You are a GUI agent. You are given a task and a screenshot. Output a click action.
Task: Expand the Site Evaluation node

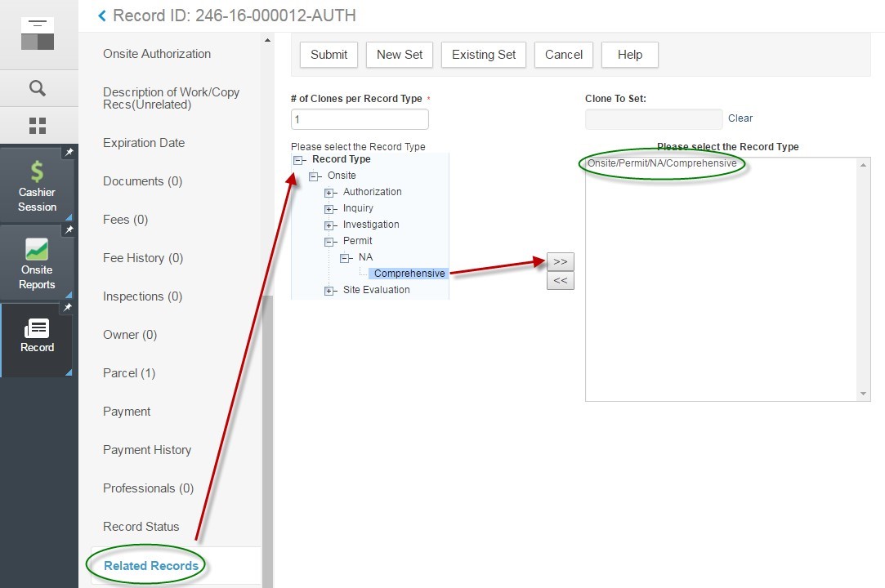(330, 291)
